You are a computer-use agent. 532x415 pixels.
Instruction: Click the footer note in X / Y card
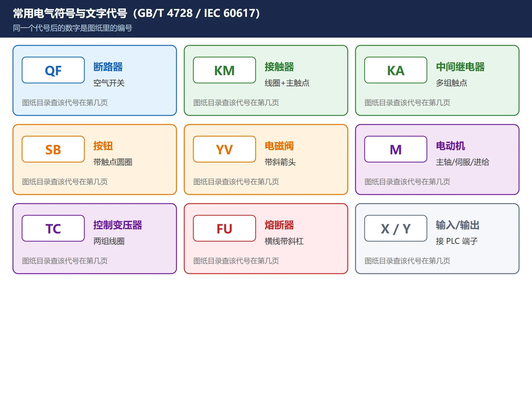tap(407, 261)
